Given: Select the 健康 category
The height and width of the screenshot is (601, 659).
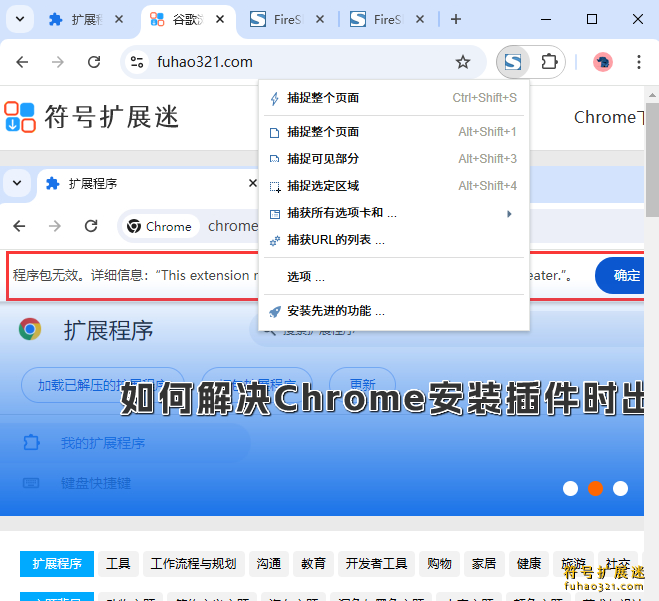Looking at the screenshot, I should tap(529, 564).
